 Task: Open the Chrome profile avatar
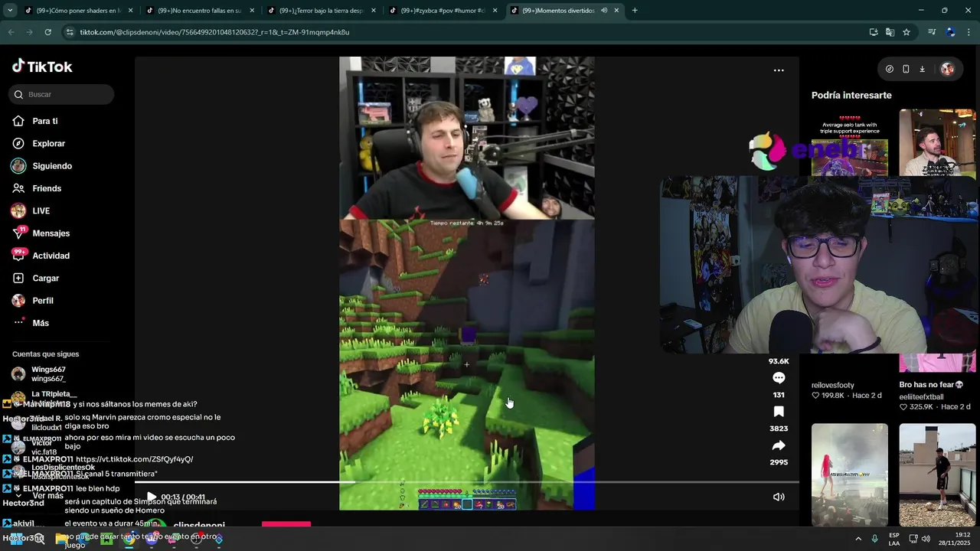click(x=950, y=32)
